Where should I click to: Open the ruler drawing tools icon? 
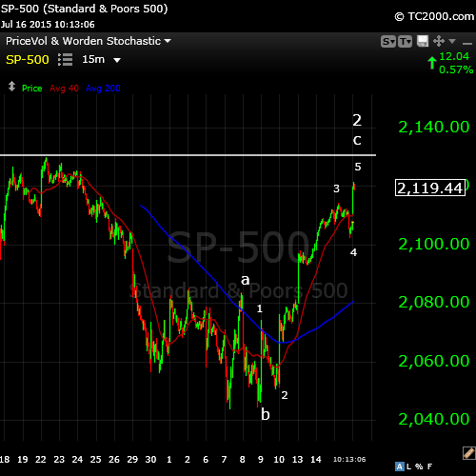[x=468, y=453]
